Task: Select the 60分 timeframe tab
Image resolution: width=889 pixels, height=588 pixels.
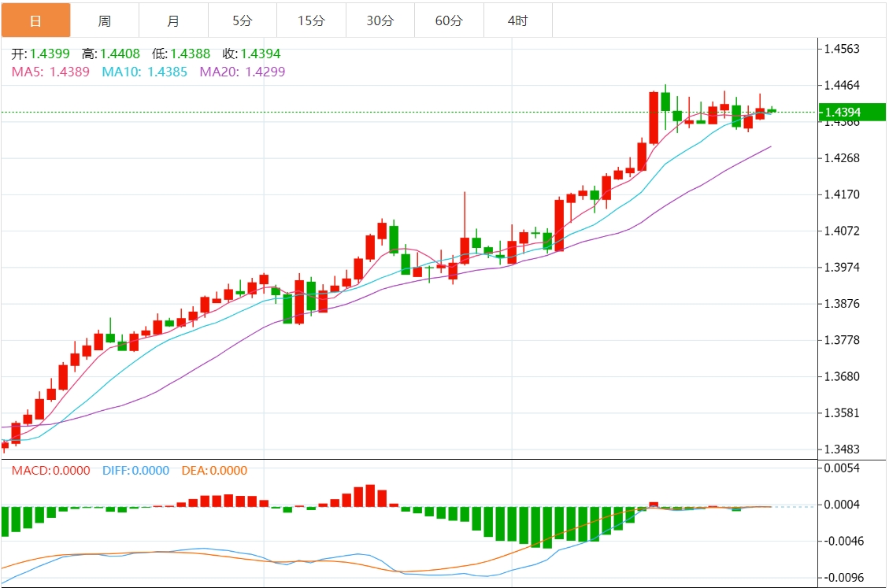Action: (x=449, y=20)
